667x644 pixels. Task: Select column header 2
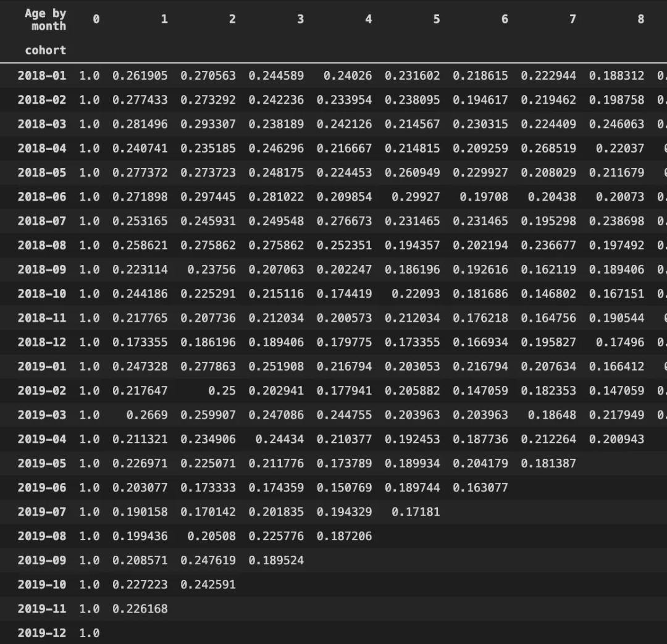coord(232,19)
